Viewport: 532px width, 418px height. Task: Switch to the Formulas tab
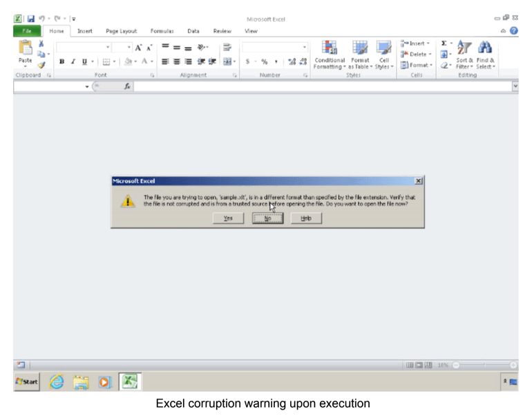pos(162,31)
